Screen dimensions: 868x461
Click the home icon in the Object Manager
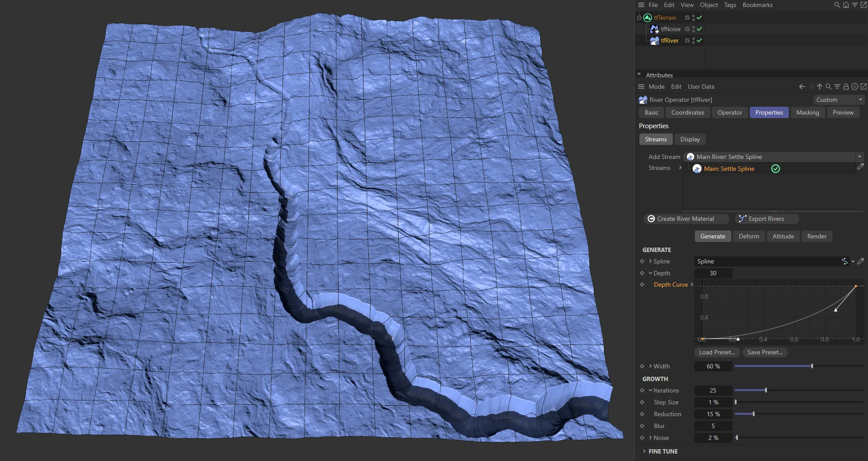[x=846, y=5]
